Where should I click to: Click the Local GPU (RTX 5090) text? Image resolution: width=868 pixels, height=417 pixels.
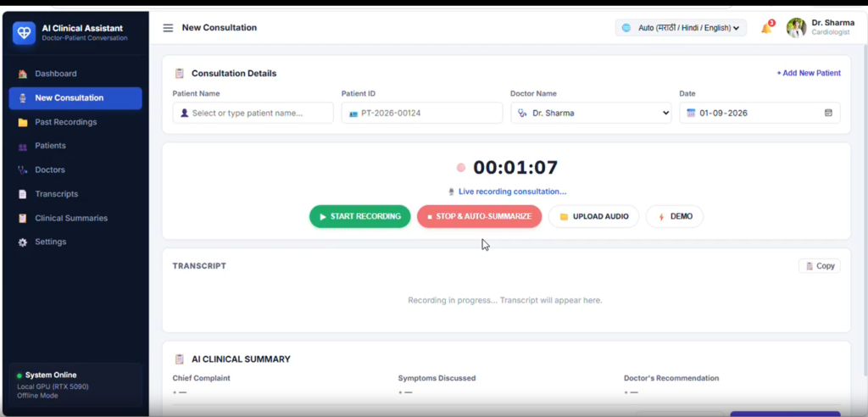[x=53, y=386]
